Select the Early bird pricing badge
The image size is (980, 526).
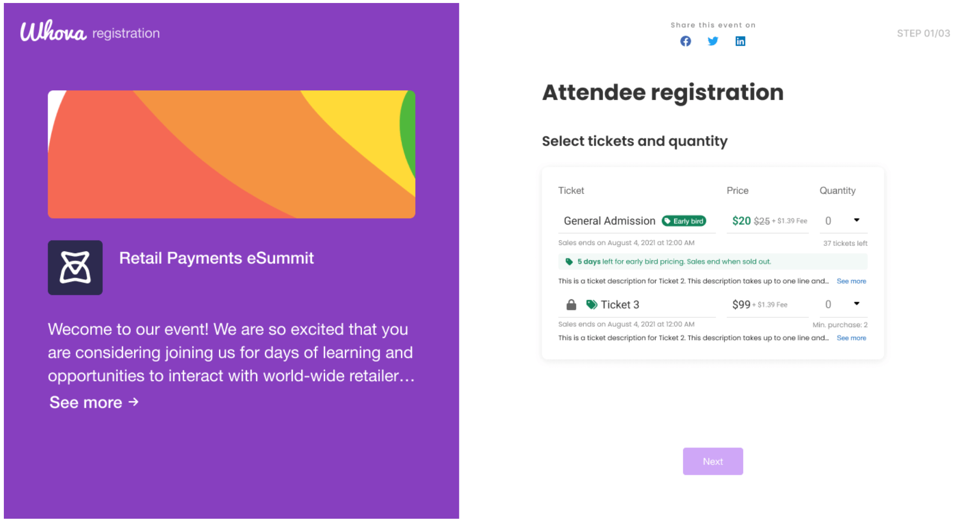click(x=685, y=221)
